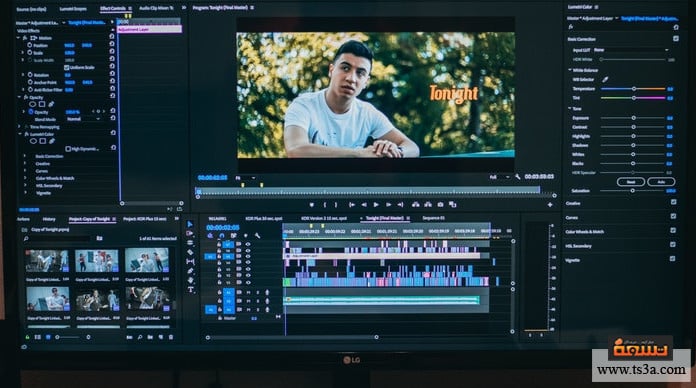Expand Basic Correction in Effect Controls
This screenshot has width=696, height=388.
point(25,156)
